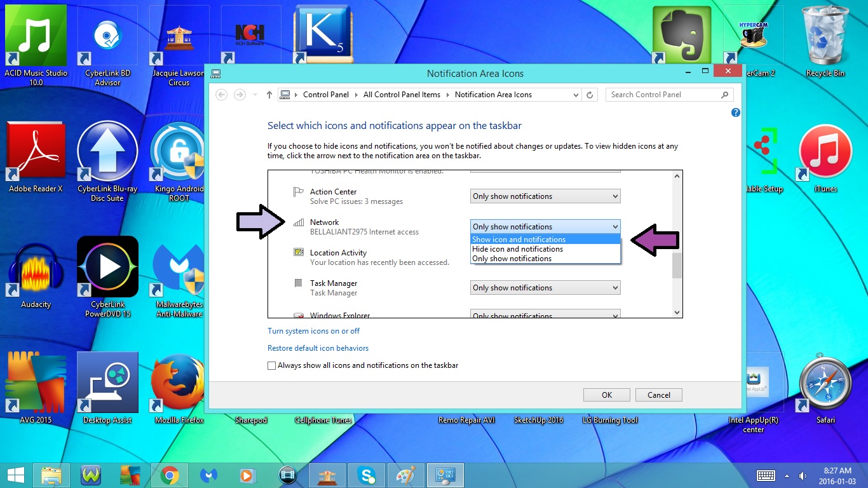This screenshot has height=488, width=868.
Task: Focus the Search Control Panel field
Action: click(670, 95)
